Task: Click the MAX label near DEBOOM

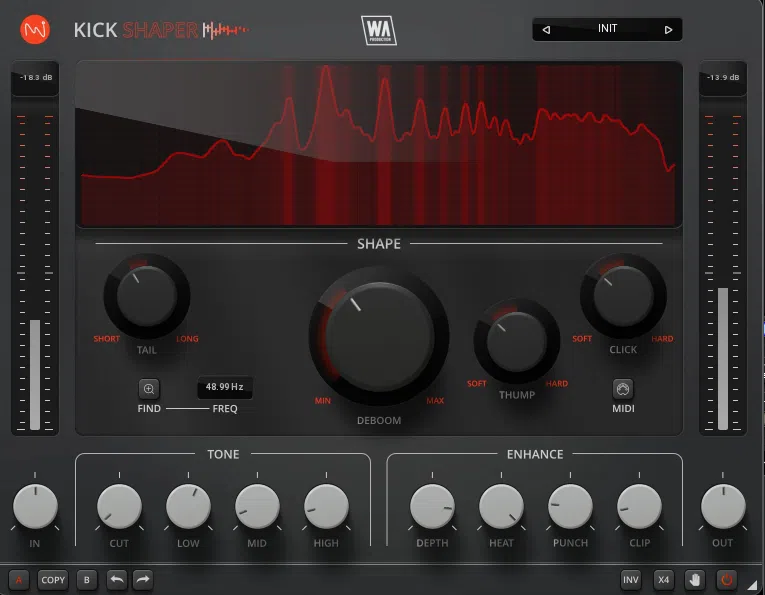Action: 435,401
